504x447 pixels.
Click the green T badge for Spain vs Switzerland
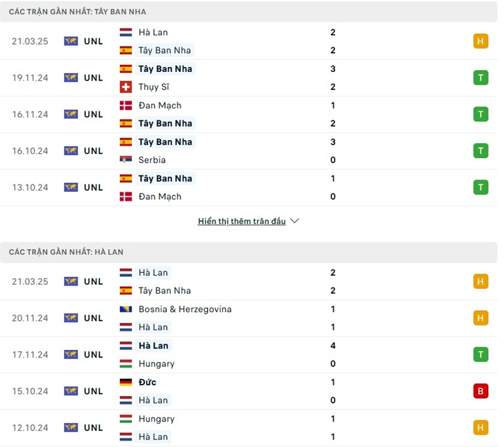click(x=481, y=78)
